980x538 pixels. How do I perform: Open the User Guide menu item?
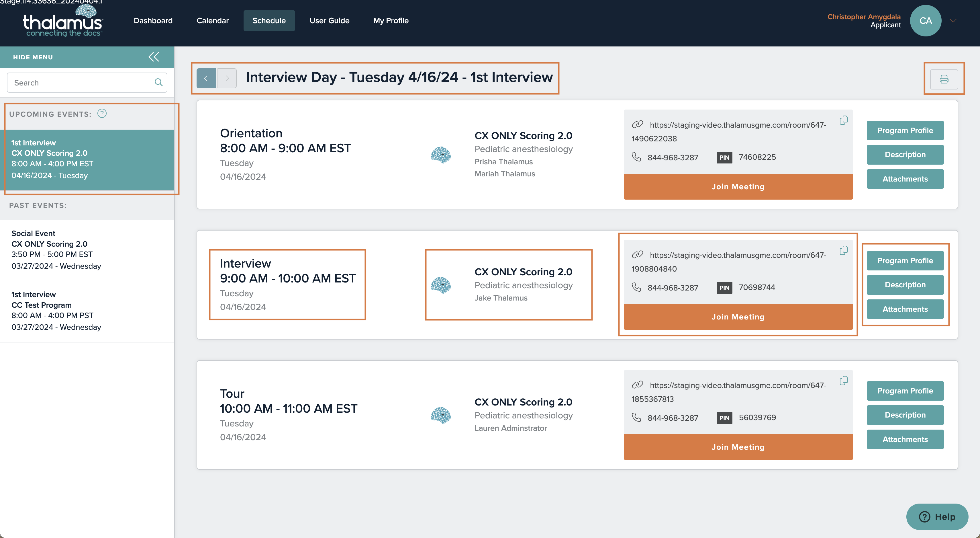tap(329, 21)
